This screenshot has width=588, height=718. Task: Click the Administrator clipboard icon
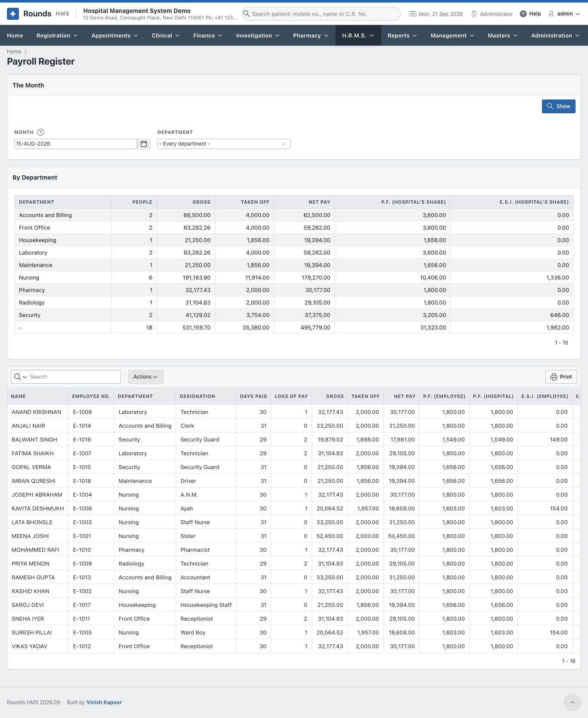point(474,14)
